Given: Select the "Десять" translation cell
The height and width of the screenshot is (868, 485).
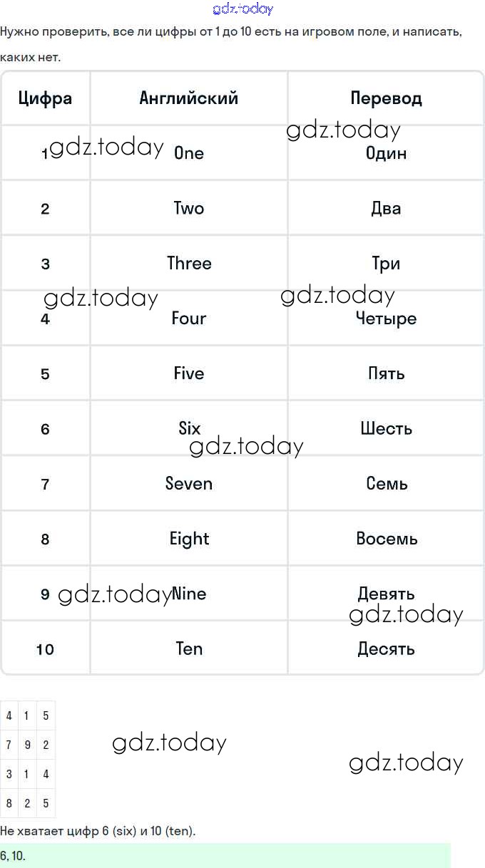Looking at the screenshot, I should [386, 649].
